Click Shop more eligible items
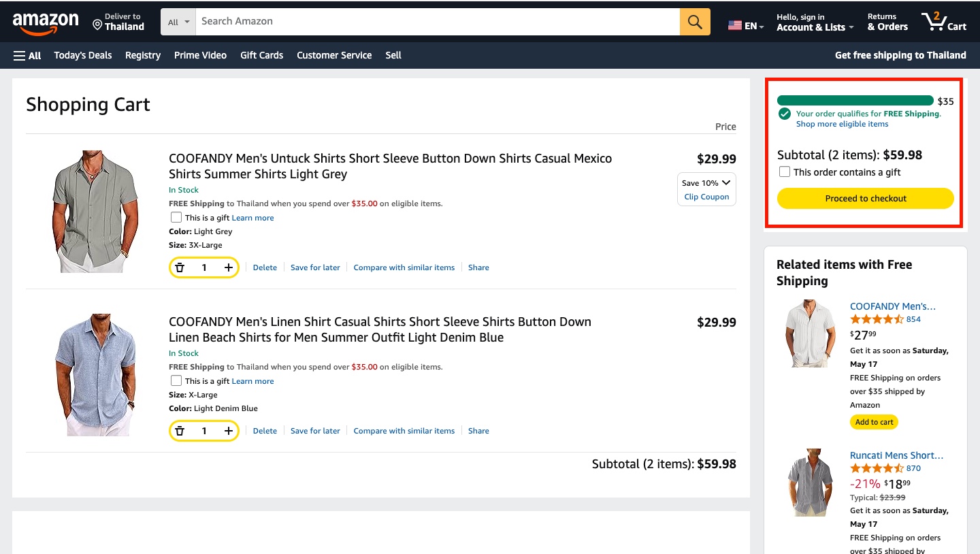Viewport: 980px width, 554px height. (842, 124)
